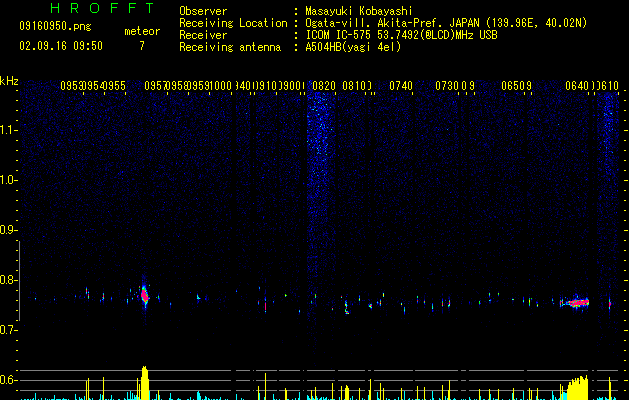Click the long horizontal echo near 0640
This screenshot has height=400, width=629.
(575, 303)
